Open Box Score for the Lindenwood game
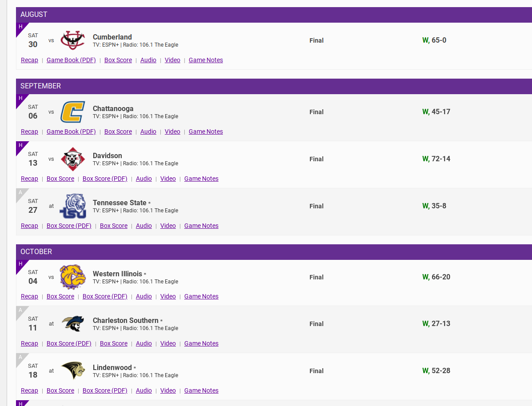The image size is (532, 406). coord(60,390)
